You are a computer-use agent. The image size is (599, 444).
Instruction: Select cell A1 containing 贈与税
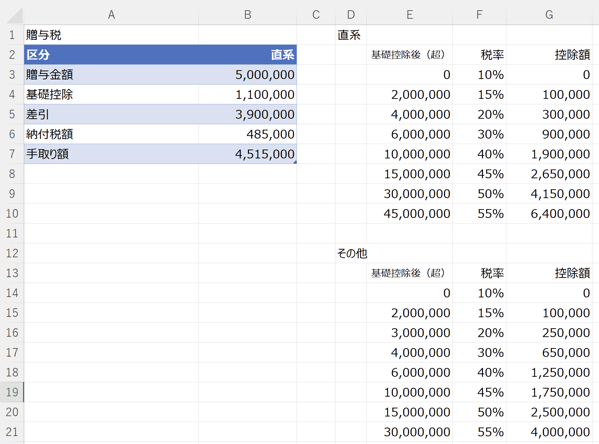tap(111, 35)
